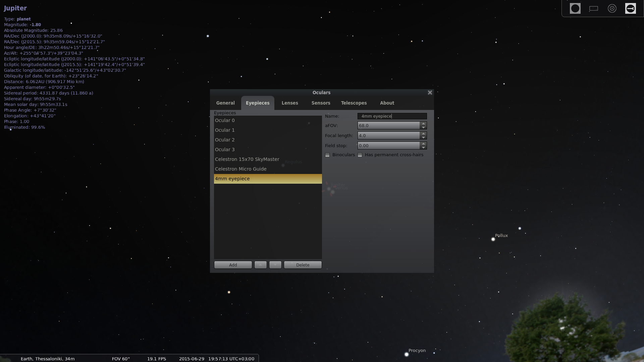Click inside the Field stop field

tap(388, 145)
